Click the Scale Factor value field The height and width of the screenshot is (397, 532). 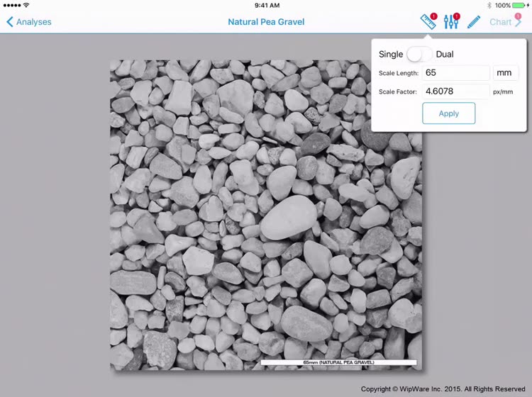coord(455,91)
